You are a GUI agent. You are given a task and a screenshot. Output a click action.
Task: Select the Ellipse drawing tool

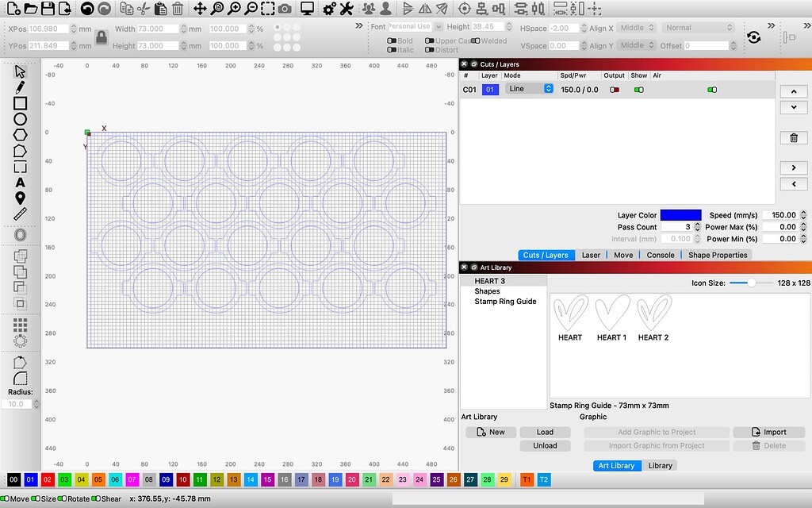19,118
